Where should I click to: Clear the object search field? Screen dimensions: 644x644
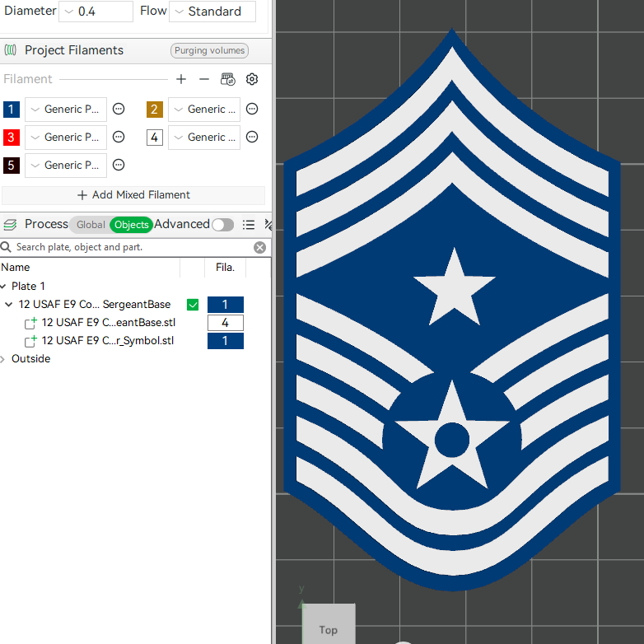(x=259, y=247)
